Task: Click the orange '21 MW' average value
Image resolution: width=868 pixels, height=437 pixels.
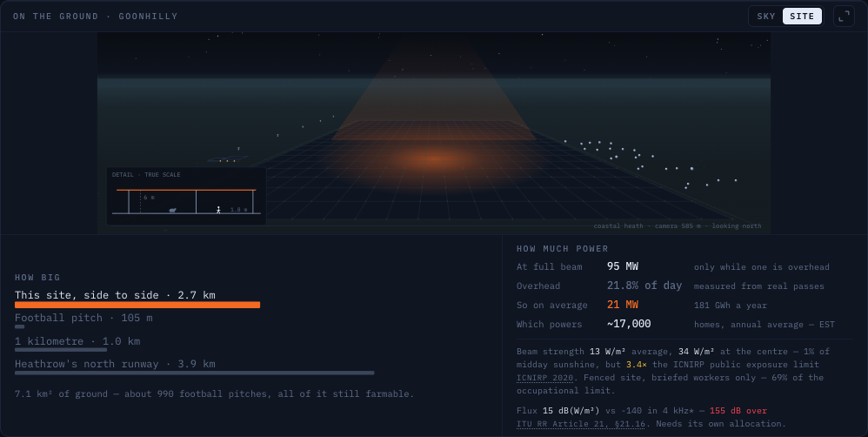Action: click(x=622, y=305)
